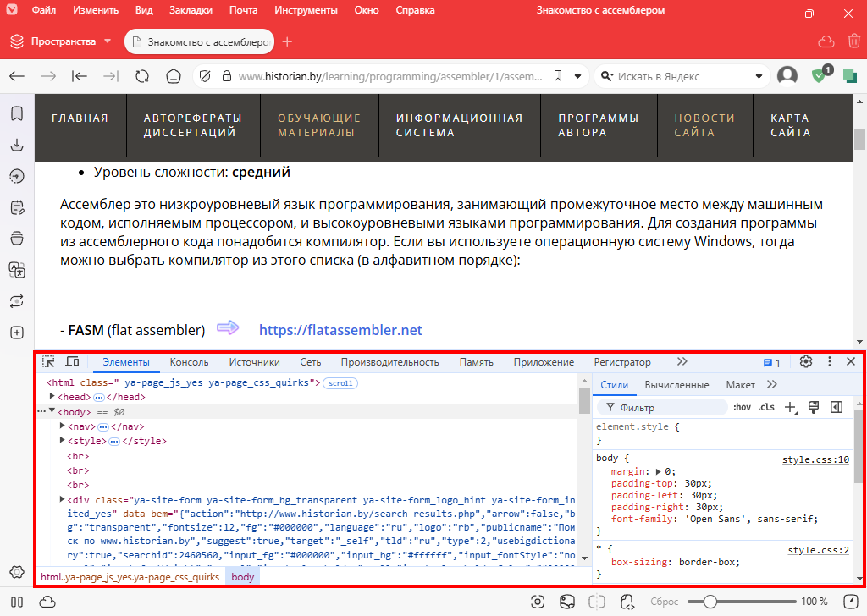The height and width of the screenshot is (616, 867).
Task: Click new style rule plus icon
Action: click(791, 408)
